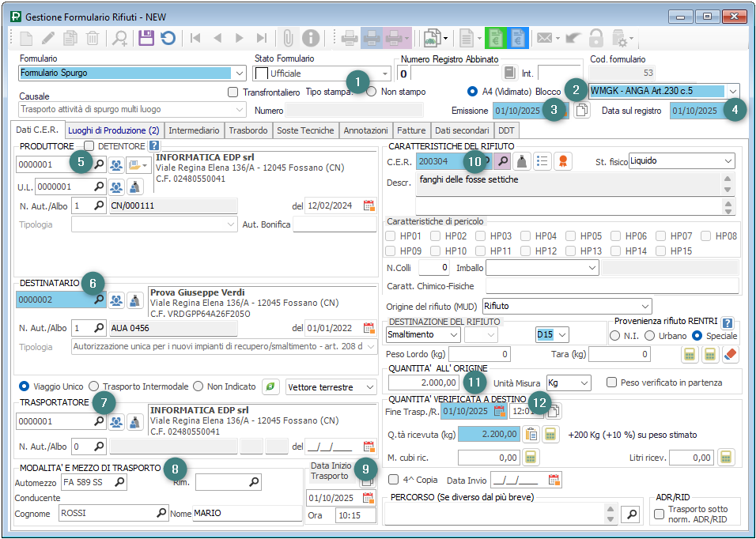The image size is (756, 539).
Task: Select the Trasporto Intermodale radio button
Action: click(94, 386)
